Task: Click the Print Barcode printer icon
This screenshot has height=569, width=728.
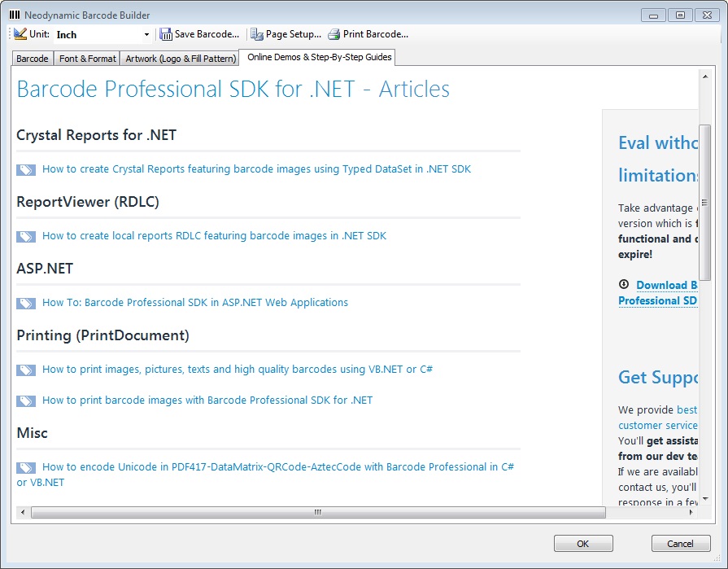Action: 334,34
